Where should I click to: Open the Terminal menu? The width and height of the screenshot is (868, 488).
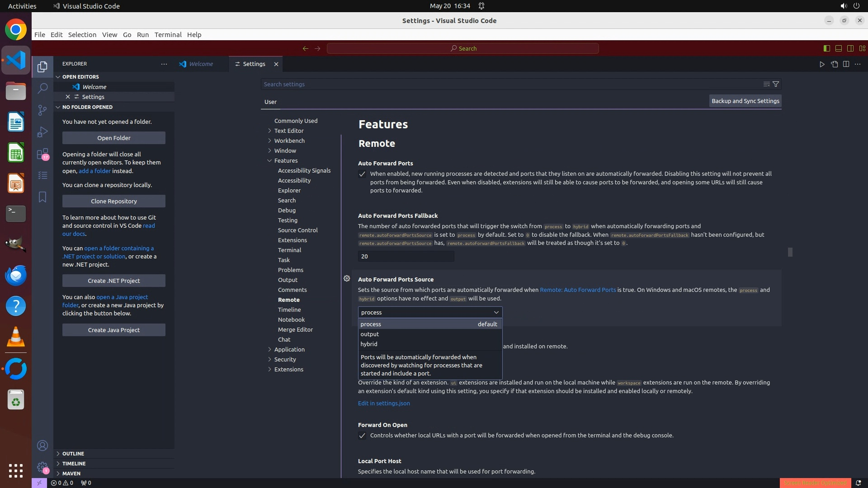pyautogui.click(x=168, y=35)
